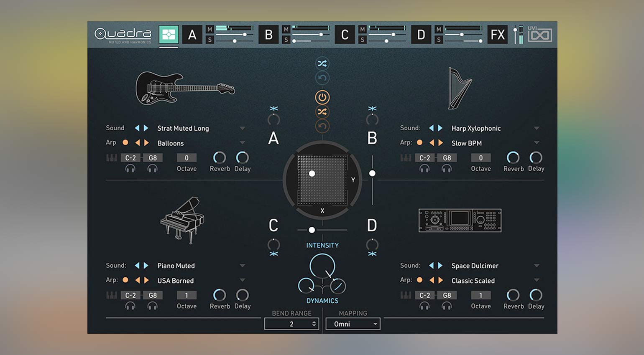Click the grand piano instrument image
This screenshot has height=355, width=644.
[x=182, y=220]
